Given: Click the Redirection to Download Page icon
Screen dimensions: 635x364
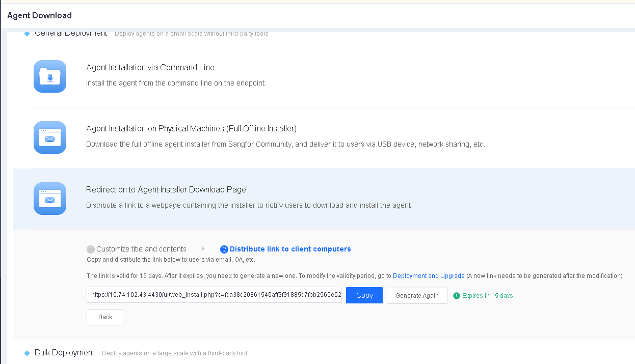Looking at the screenshot, I should click(50, 199).
